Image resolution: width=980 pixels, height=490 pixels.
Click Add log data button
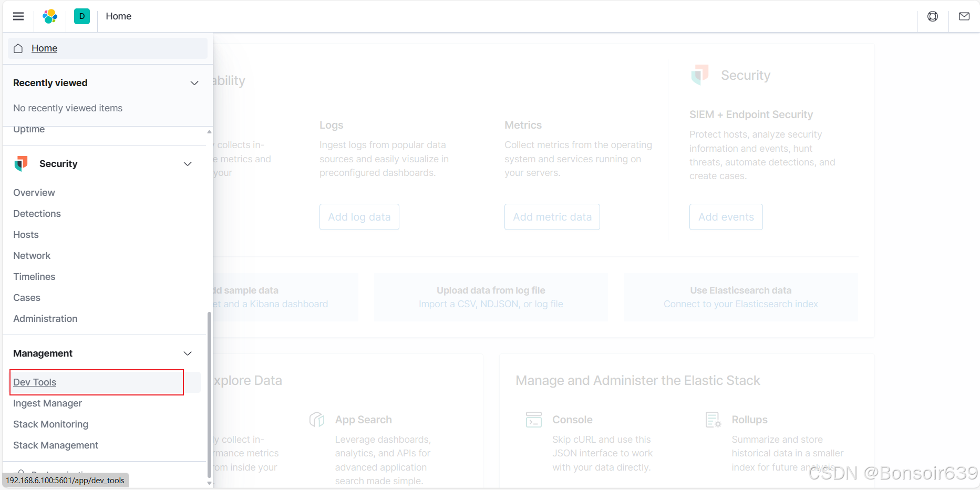pyautogui.click(x=359, y=217)
